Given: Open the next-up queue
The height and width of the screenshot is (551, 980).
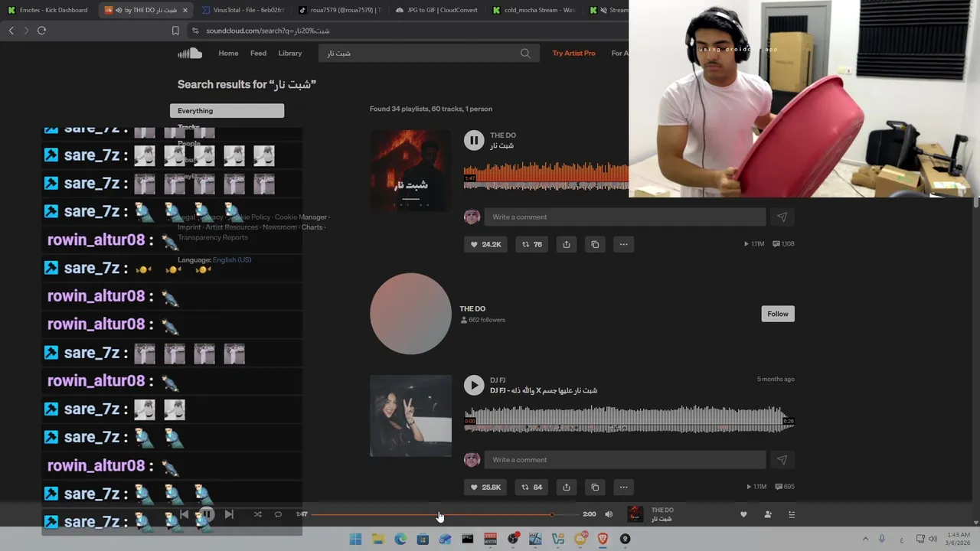Looking at the screenshot, I should click(792, 514).
